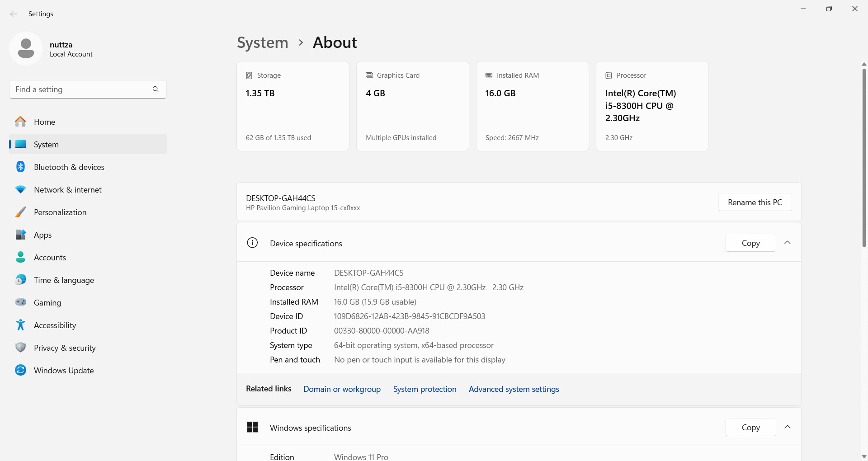Open Bluetooth & devices settings
Image resolution: width=868 pixels, height=461 pixels.
pyautogui.click(x=88, y=167)
